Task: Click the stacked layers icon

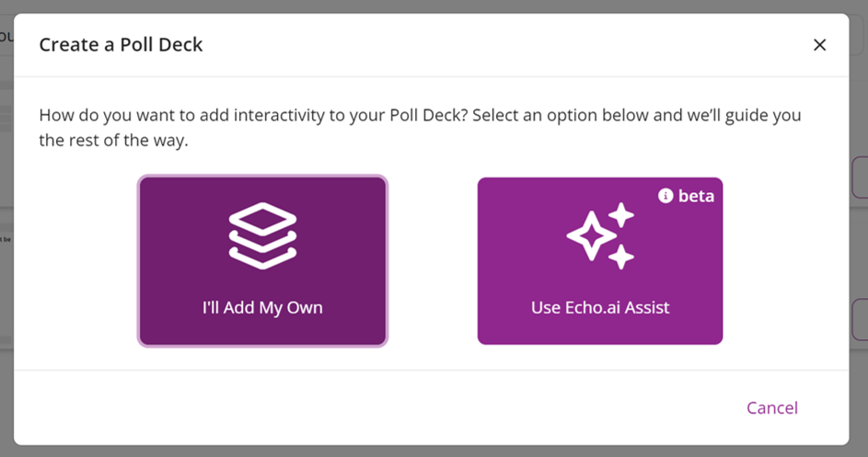Action: point(262,235)
